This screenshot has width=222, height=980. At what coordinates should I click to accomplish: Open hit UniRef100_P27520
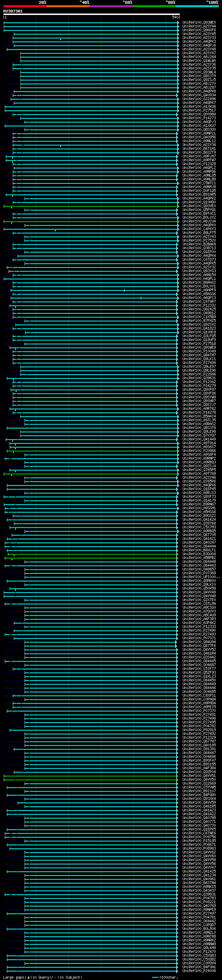point(199,241)
